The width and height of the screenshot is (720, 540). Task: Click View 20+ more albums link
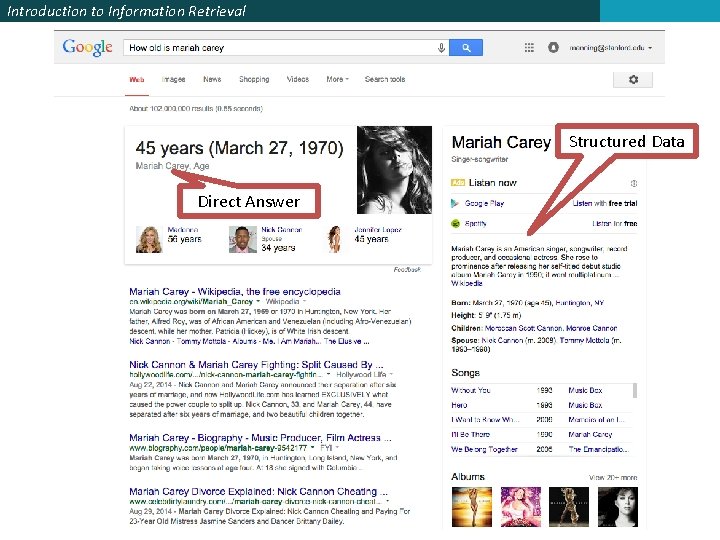click(x=613, y=478)
